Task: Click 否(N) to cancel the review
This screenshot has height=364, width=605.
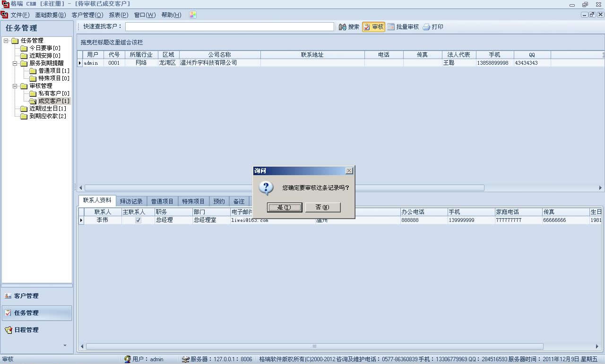Action: point(323,207)
